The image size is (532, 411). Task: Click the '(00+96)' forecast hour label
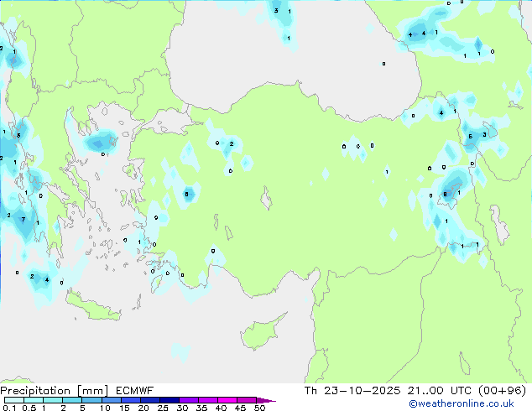[x=502, y=391]
